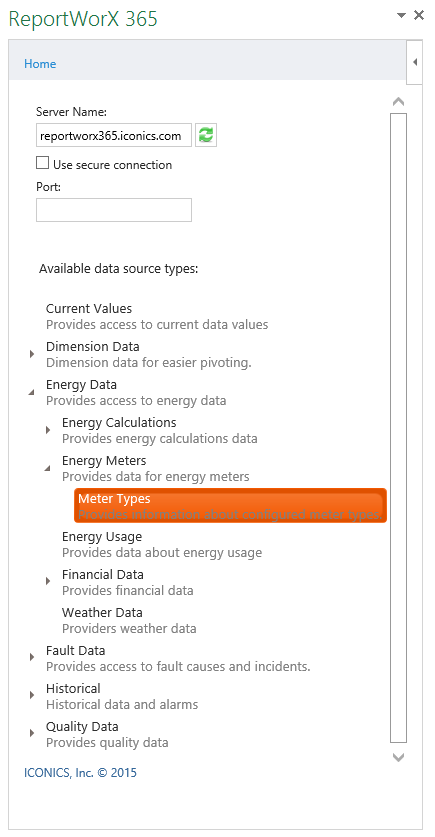Expand the Energy Calculations node
Screen dimensions: 435x837
[48, 430]
